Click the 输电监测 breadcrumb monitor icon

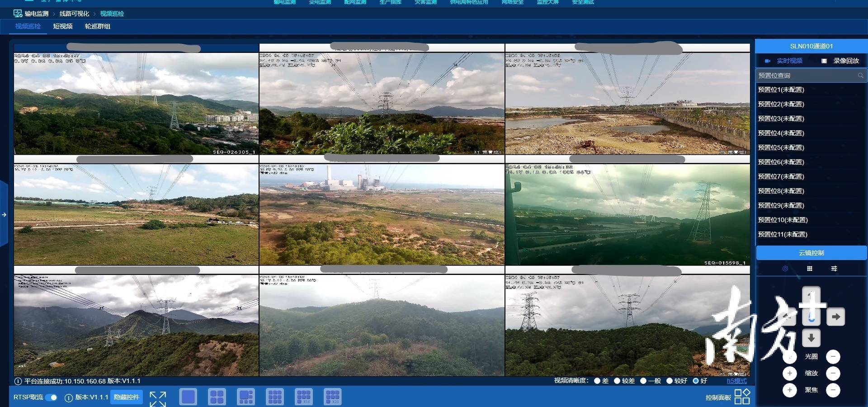tap(18, 14)
